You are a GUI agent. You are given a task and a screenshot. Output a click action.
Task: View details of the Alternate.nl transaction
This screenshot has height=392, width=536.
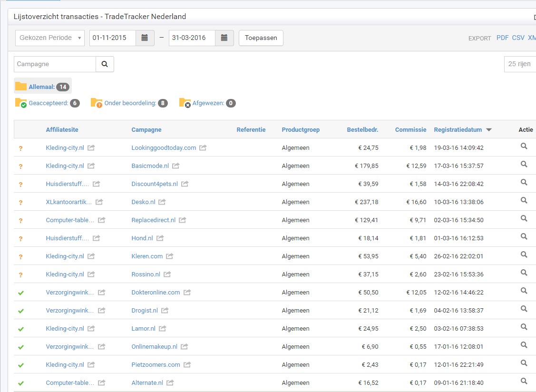click(x=524, y=382)
